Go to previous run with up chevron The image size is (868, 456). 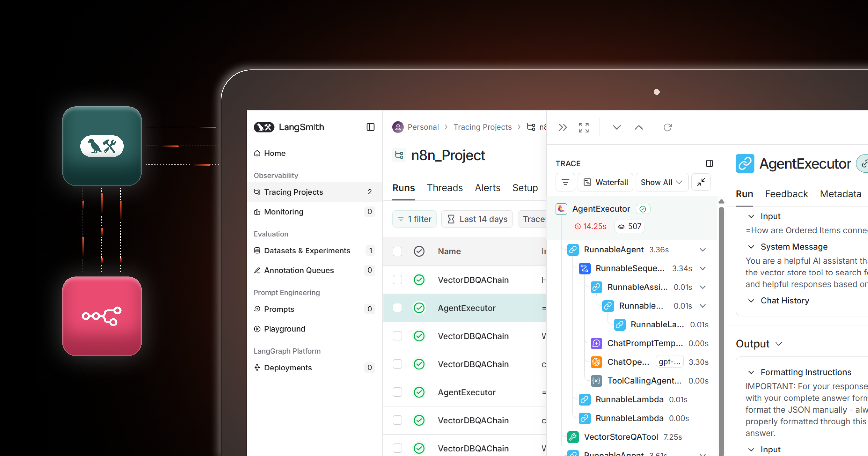(x=639, y=128)
